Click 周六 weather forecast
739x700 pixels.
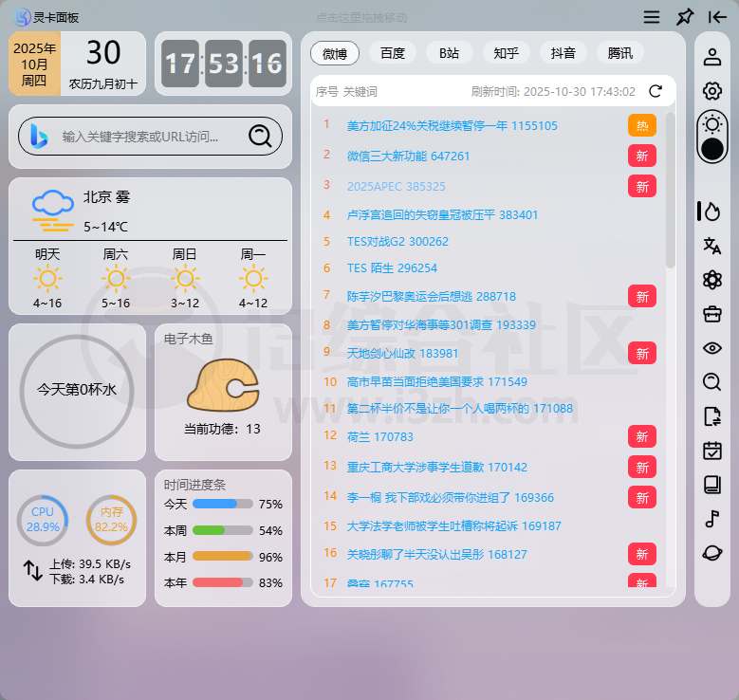116,278
